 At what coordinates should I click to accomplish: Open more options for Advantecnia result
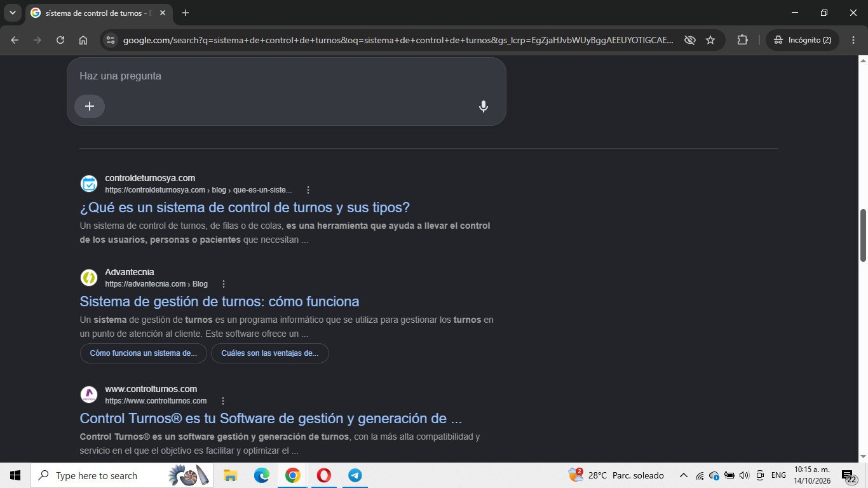click(223, 284)
